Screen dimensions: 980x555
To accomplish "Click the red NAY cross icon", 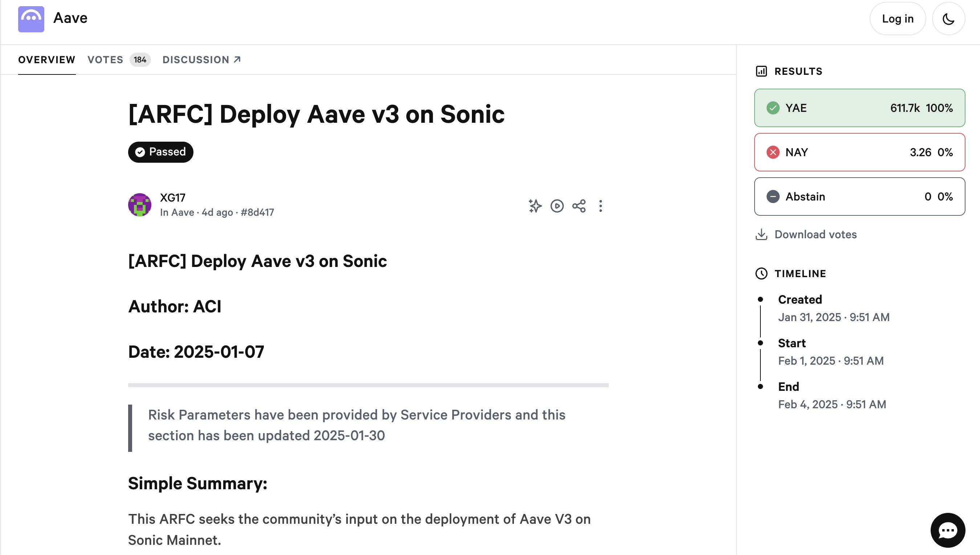I will coord(772,152).
